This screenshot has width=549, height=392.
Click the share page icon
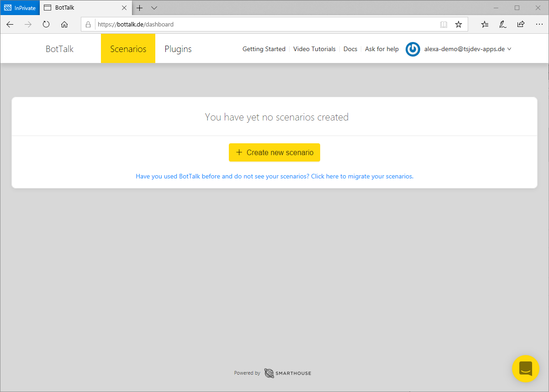(521, 25)
